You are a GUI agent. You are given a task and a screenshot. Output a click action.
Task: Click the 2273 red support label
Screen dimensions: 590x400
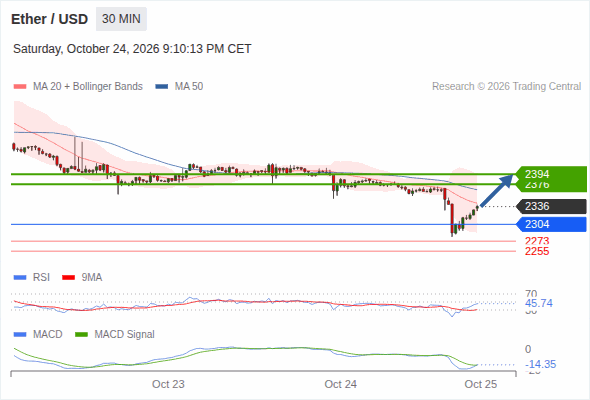coord(537,241)
